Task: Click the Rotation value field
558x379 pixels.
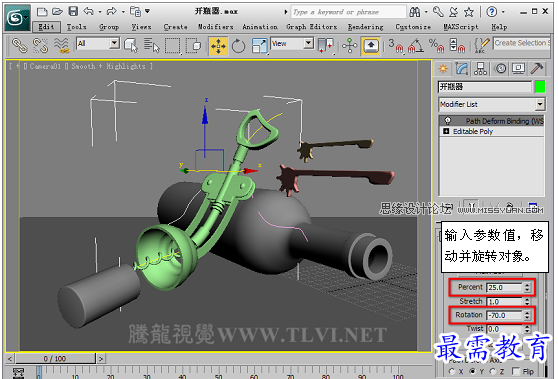Action: click(504, 315)
